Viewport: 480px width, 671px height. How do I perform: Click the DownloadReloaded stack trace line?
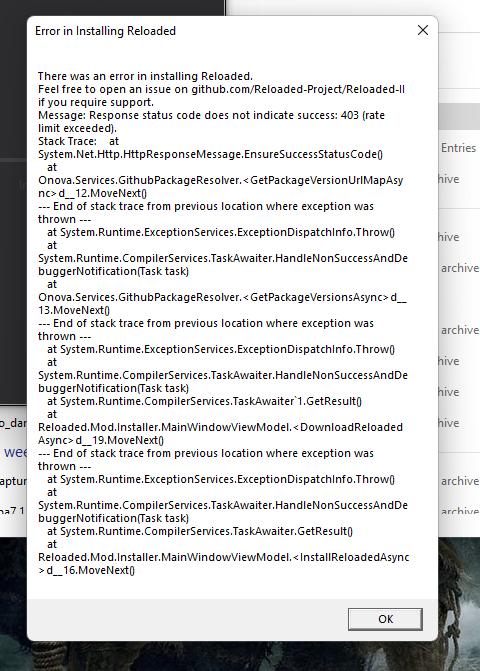[220, 433]
